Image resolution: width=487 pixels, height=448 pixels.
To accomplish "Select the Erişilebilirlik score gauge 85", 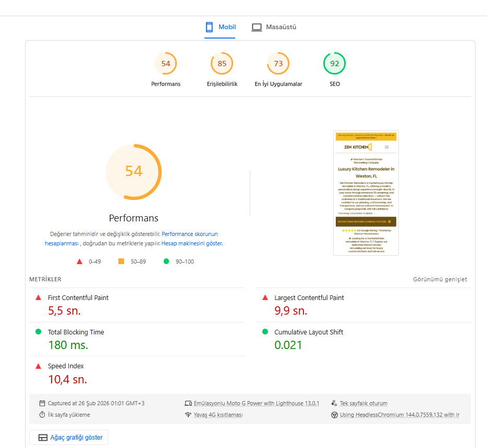I will [x=222, y=64].
